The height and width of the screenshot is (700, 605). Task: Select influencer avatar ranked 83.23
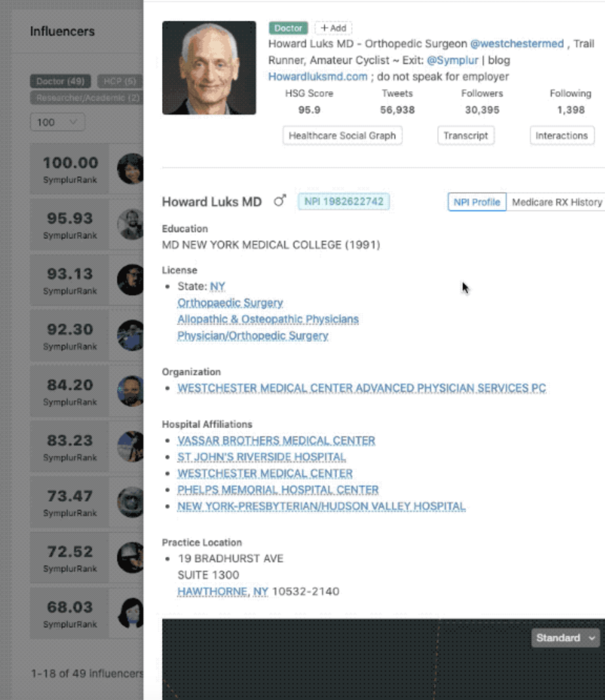[130, 446]
